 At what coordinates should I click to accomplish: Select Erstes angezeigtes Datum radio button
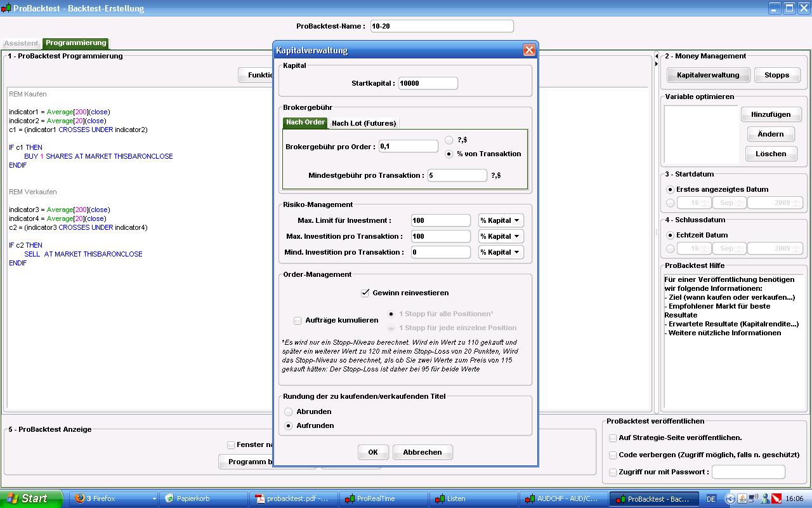tap(671, 189)
